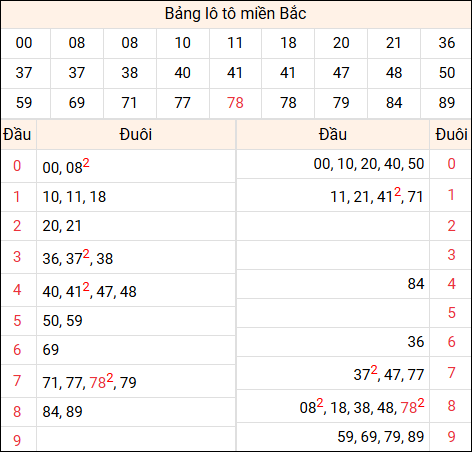Select the "00, 08²" cell
The width and height of the screenshot is (472, 452).
coord(136,166)
